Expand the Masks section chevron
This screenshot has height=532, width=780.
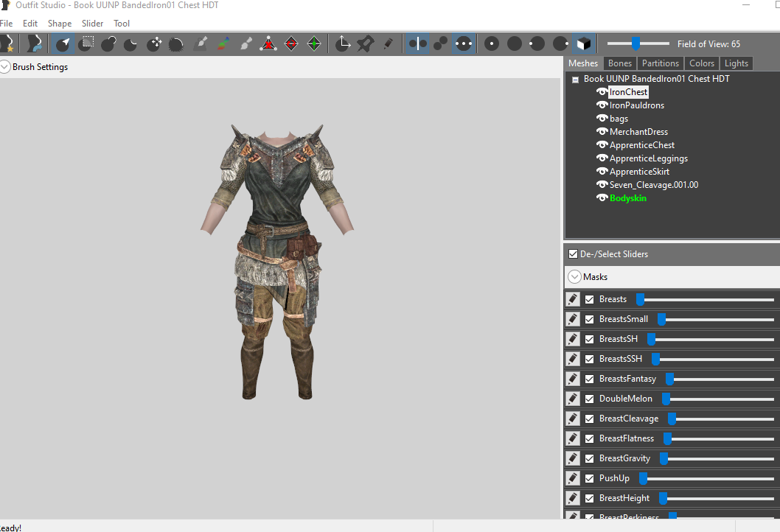pyautogui.click(x=574, y=277)
